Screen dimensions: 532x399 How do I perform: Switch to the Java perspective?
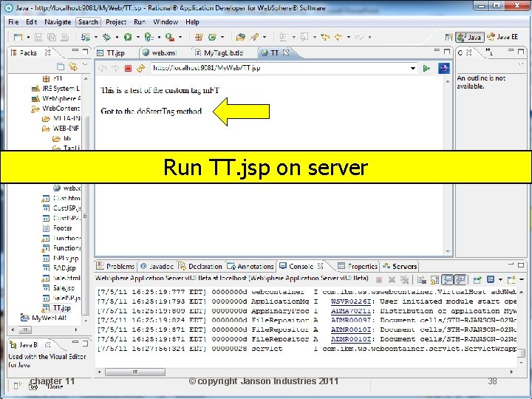pos(470,37)
